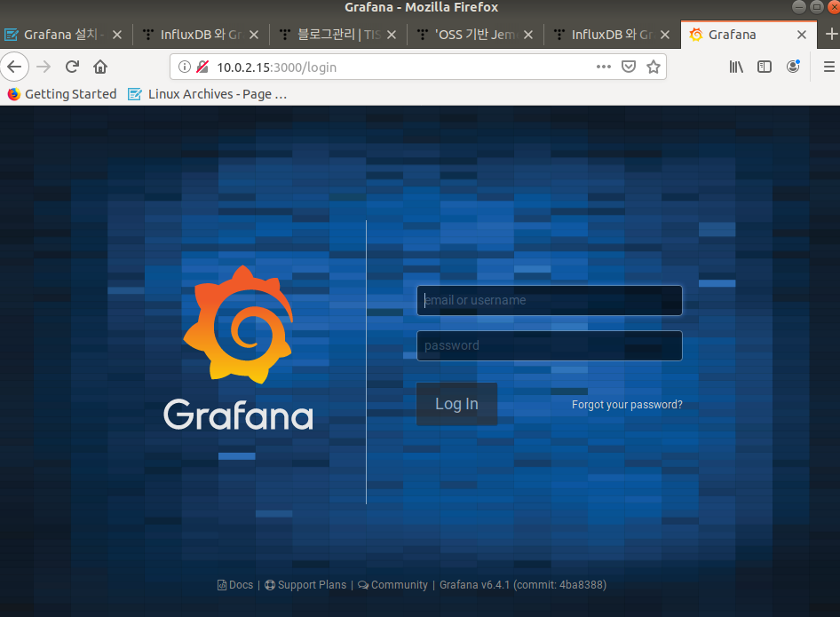Toggle the sidebar icon

(x=765, y=67)
